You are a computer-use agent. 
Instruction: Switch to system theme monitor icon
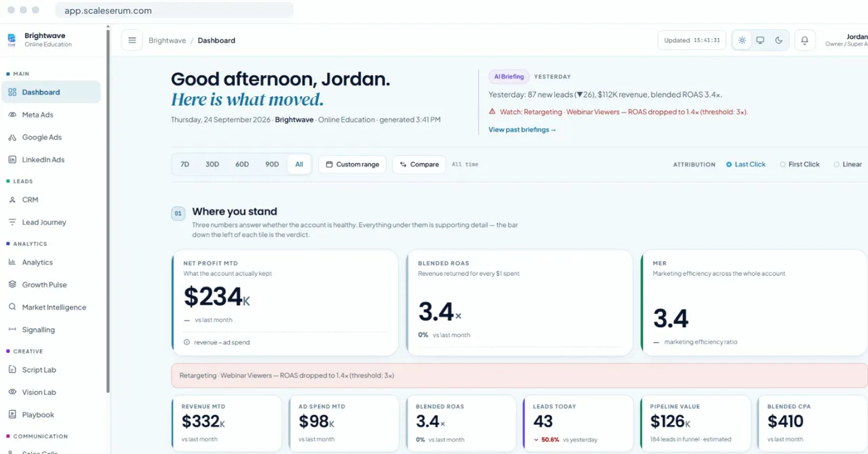click(760, 41)
